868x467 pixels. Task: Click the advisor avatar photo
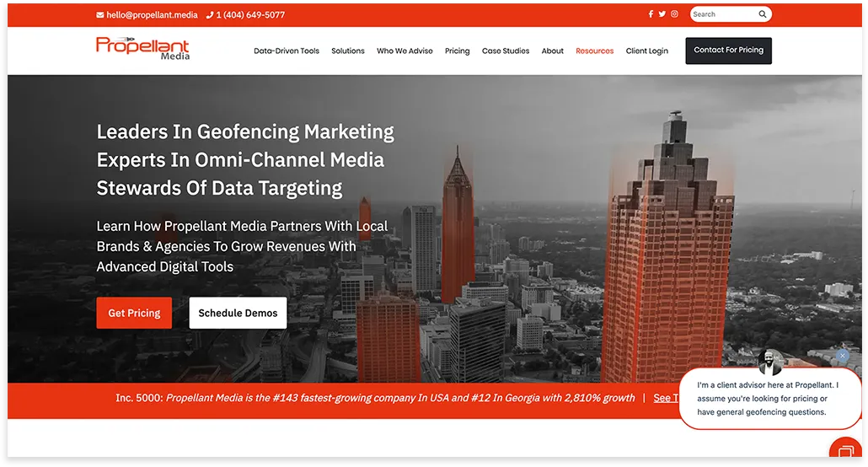pos(770,362)
